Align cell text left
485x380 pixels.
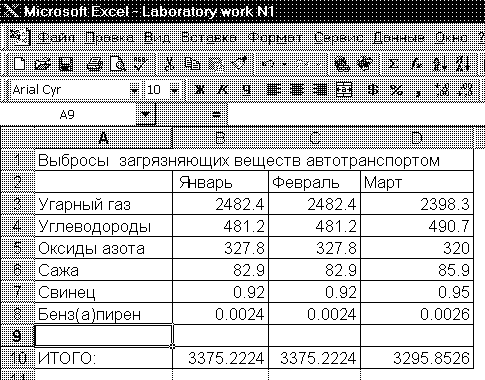coord(273,90)
